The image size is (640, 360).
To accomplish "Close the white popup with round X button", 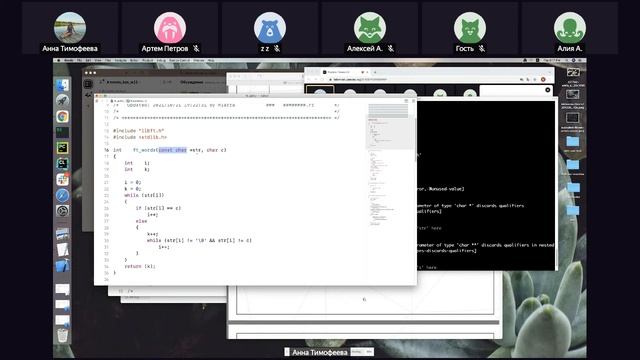I will click(x=548, y=90).
